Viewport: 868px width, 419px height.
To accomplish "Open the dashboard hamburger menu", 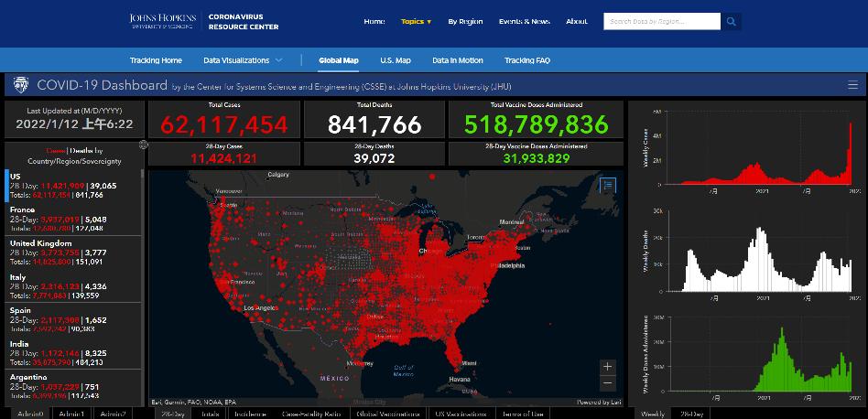I will tap(852, 85).
